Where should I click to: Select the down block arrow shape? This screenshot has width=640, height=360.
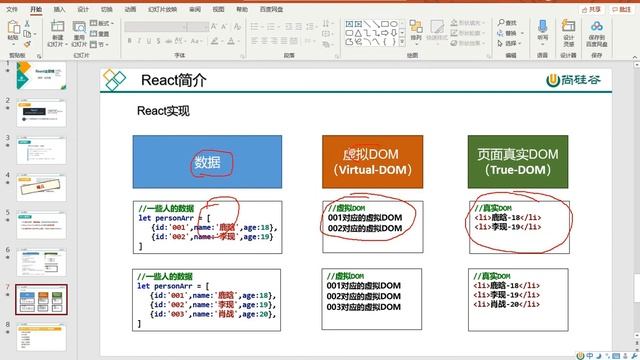pyautogui.click(x=393, y=33)
